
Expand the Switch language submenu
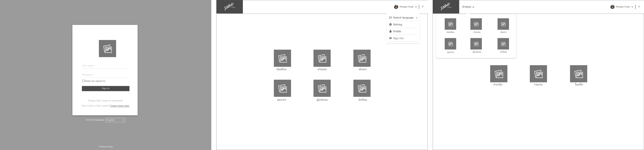click(403, 18)
